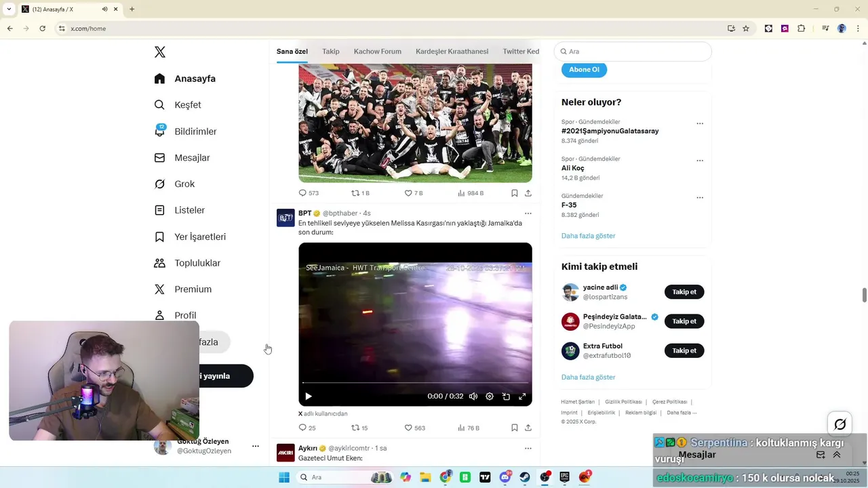Follow Peşindeyiz Galatasaray account

pos(684,321)
